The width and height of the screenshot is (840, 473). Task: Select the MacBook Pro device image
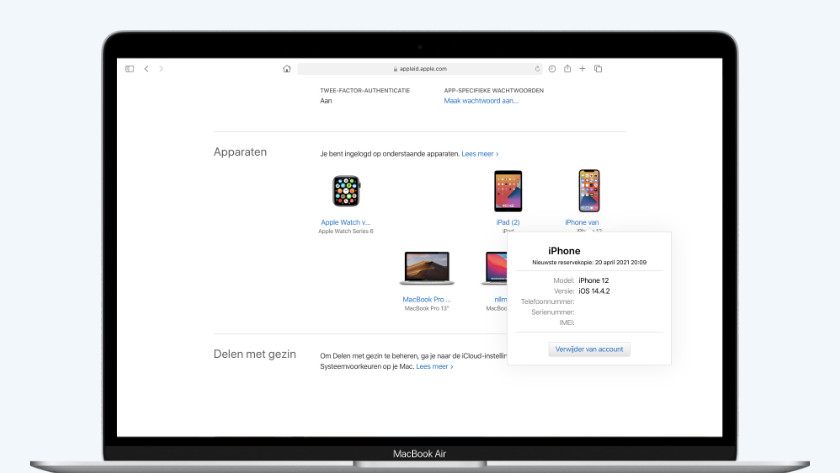427,268
